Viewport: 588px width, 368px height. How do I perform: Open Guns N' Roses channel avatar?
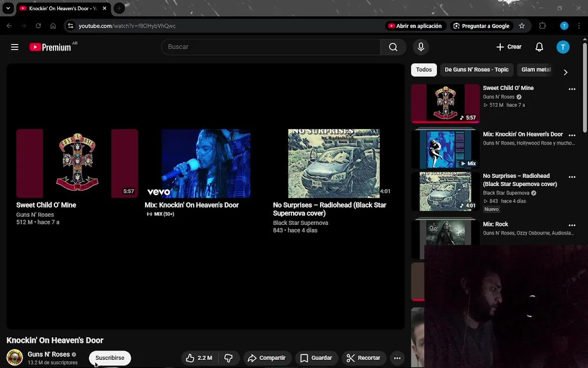coord(15,357)
